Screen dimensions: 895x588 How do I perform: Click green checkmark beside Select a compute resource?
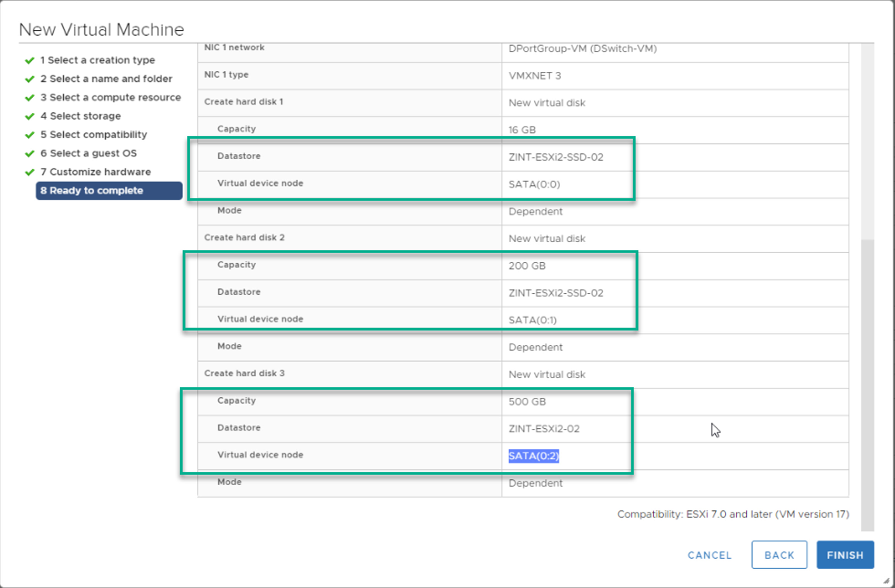tap(29, 97)
